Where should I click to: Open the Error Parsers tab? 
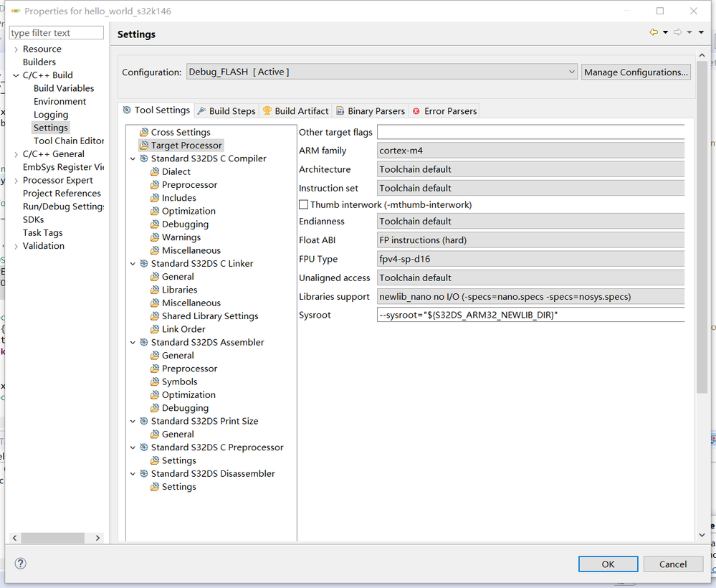coord(444,111)
